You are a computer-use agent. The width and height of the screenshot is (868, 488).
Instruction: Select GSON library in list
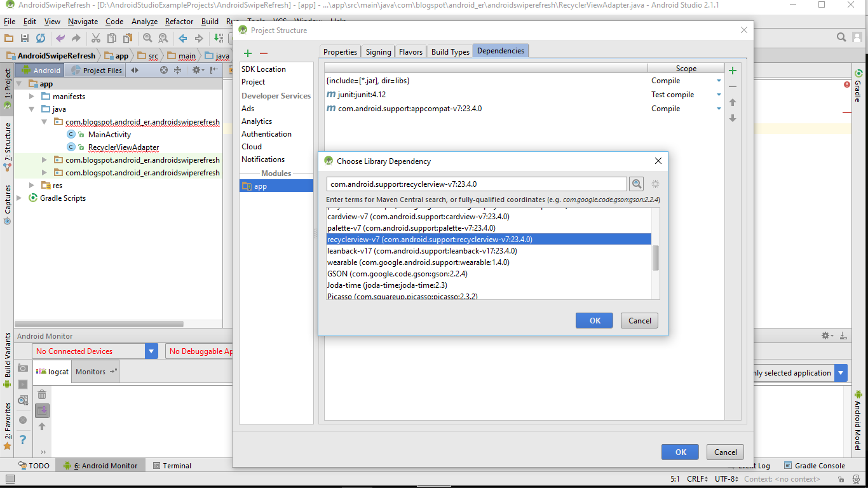click(489, 274)
